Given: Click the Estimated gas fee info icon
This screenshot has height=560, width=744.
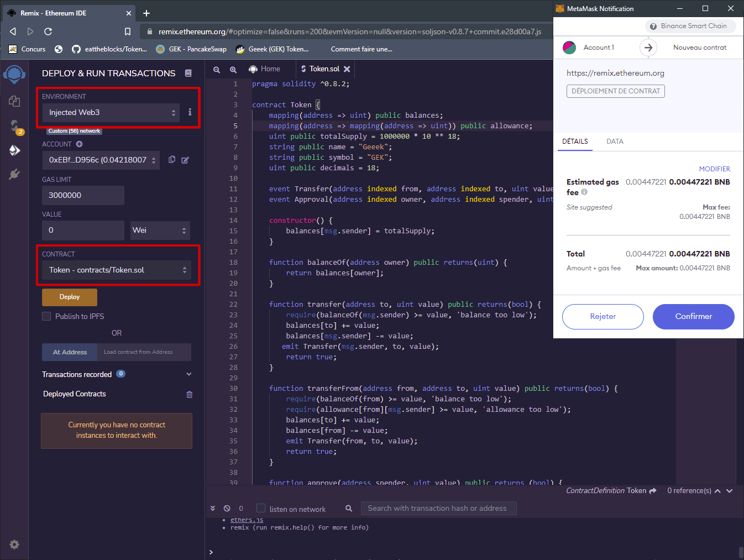Looking at the screenshot, I should 584,192.
